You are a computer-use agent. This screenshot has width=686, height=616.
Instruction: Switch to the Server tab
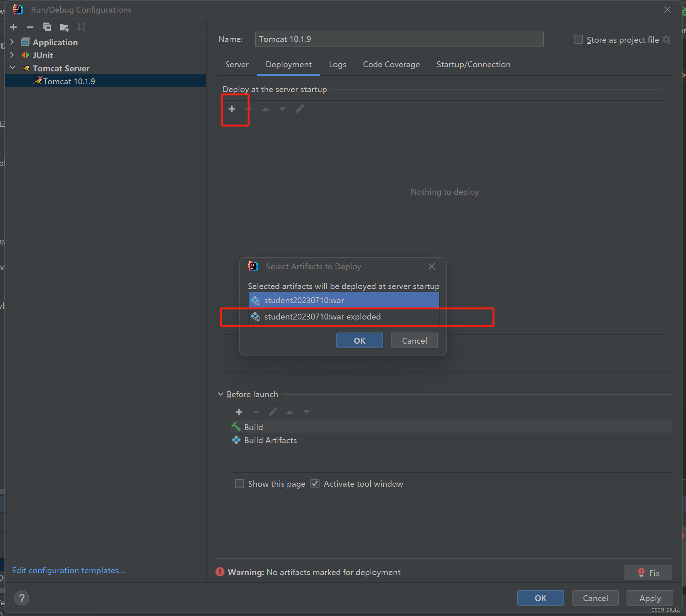coord(237,65)
